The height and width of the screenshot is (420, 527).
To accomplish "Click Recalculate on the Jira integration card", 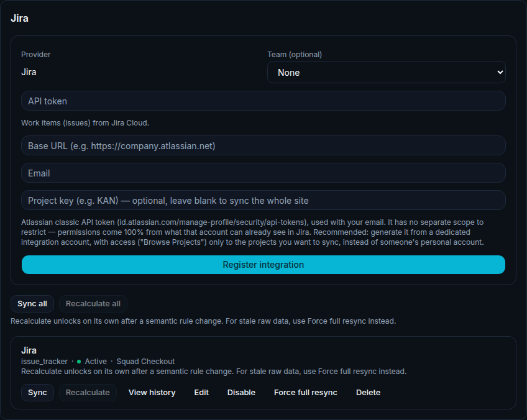I will pos(88,393).
